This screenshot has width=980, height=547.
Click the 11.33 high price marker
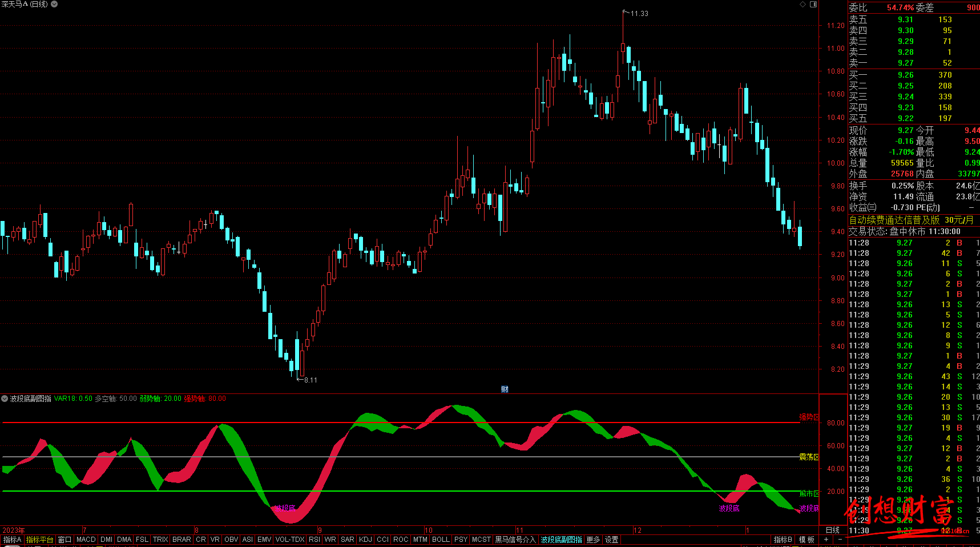pos(639,14)
